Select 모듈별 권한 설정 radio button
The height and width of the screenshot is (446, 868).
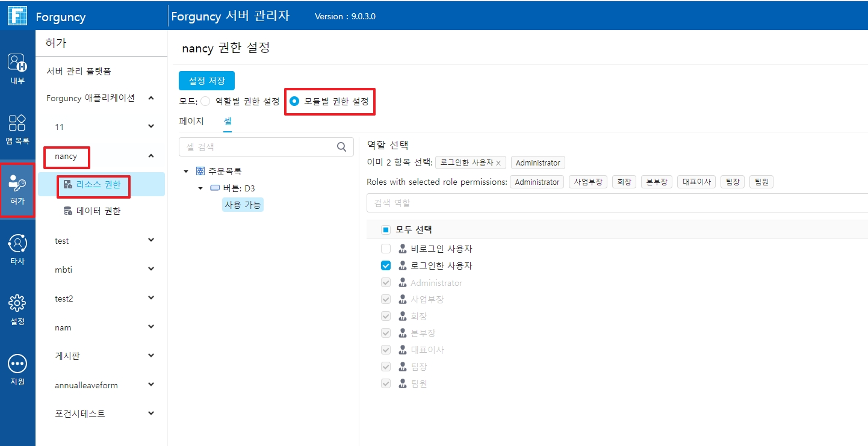click(x=294, y=101)
